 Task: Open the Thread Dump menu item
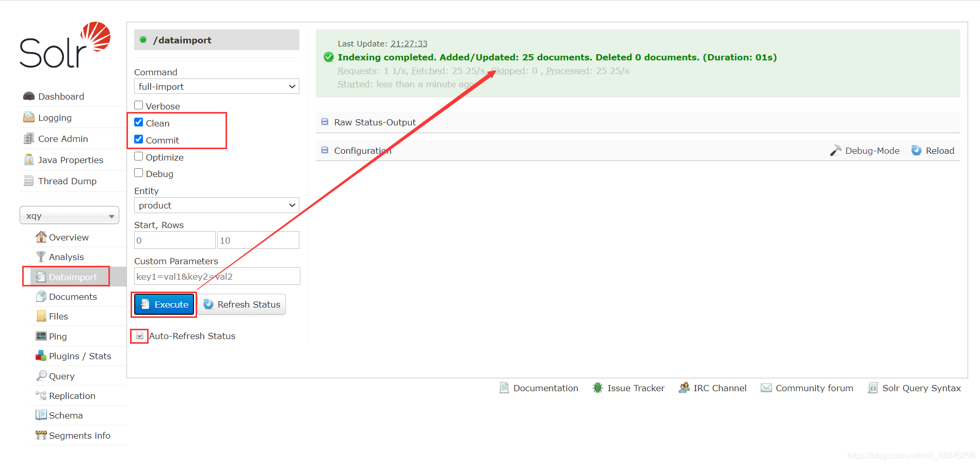pos(67,181)
